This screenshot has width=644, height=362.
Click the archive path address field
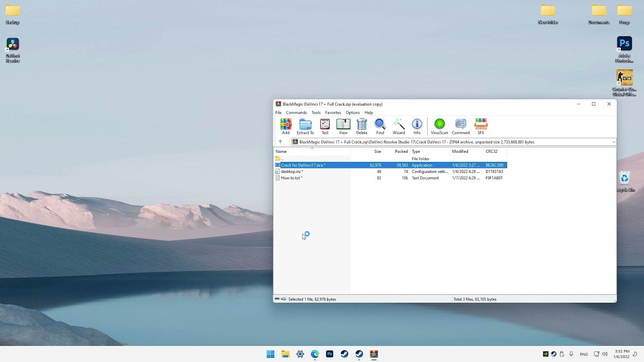pos(453,142)
